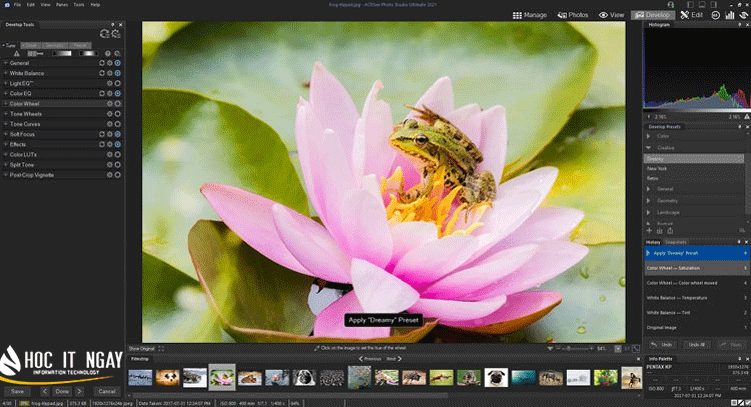
Task: Reset the General group settings
Action: pyautogui.click(x=102, y=63)
